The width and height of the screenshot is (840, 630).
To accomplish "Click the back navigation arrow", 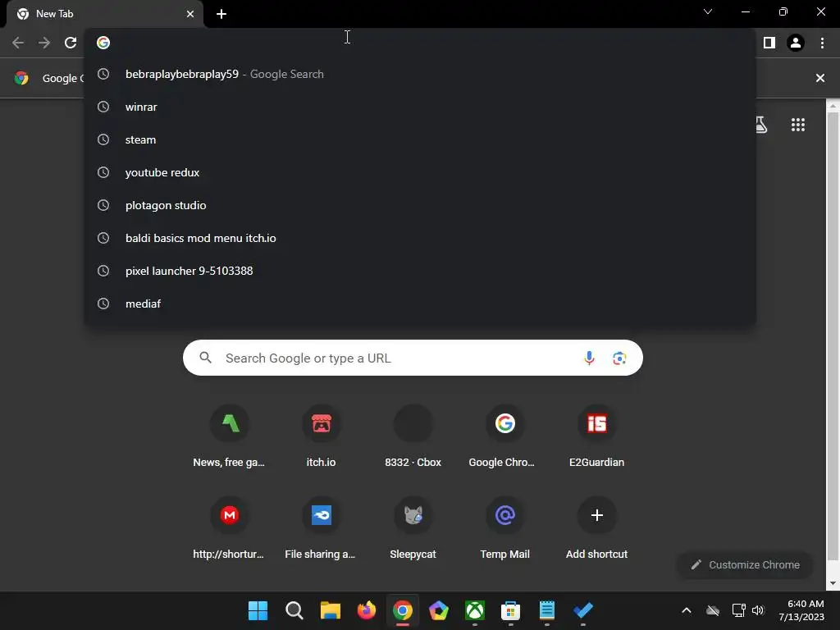I will coord(18,43).
